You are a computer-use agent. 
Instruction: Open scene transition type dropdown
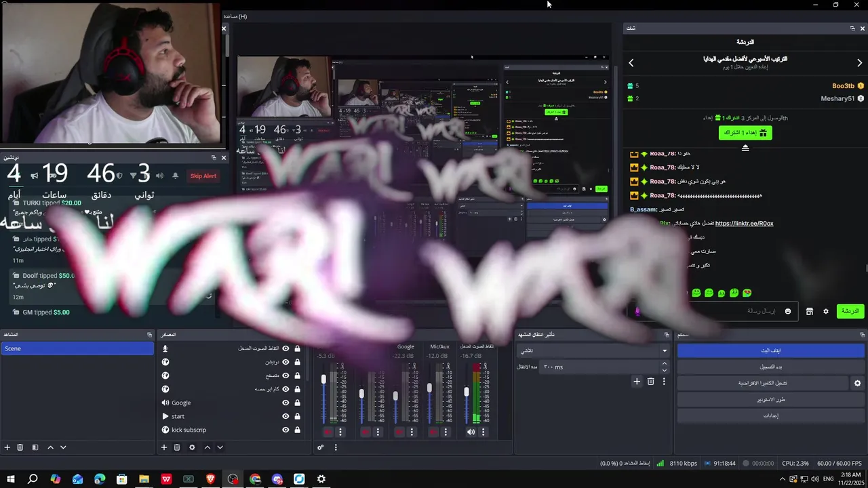click(593, 350)
